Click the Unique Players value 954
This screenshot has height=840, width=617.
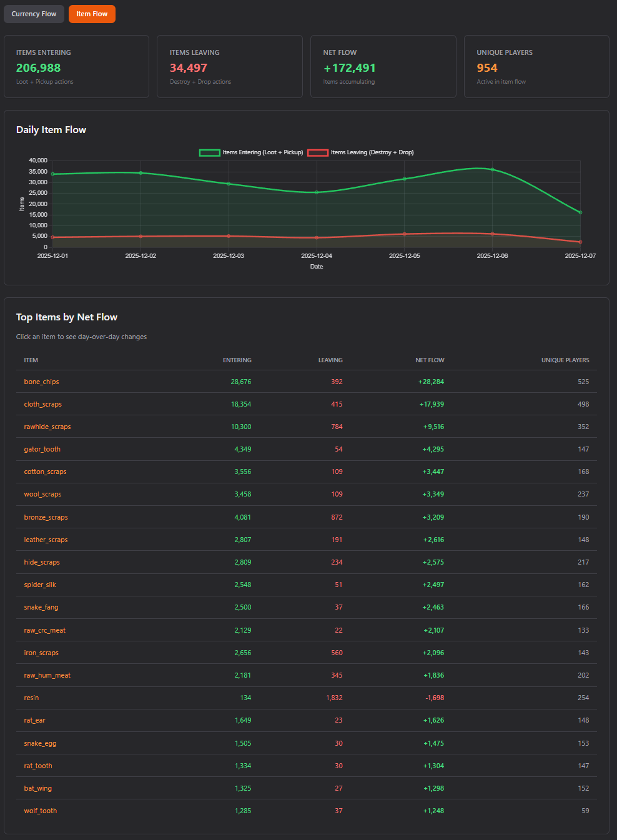coord(487,68)
